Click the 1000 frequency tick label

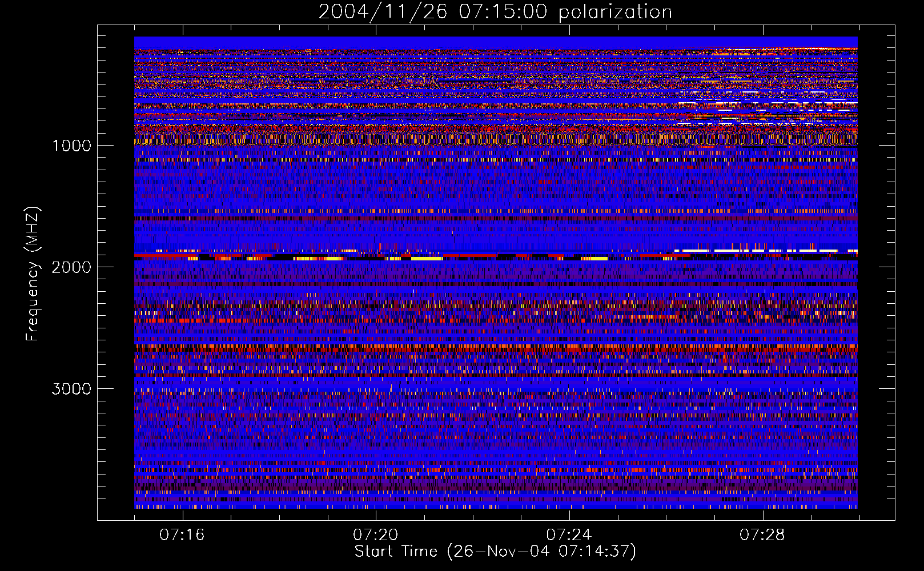[x=71, y=146]
